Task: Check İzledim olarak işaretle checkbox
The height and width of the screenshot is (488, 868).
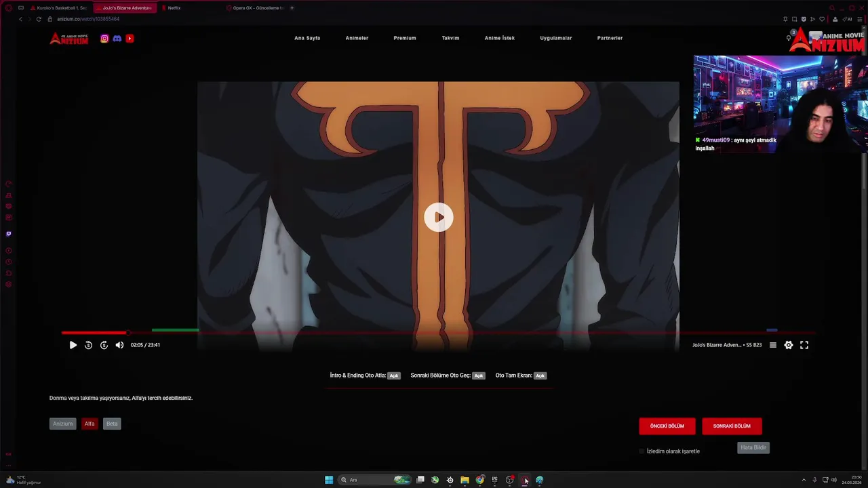Action: tap(642, 451)
